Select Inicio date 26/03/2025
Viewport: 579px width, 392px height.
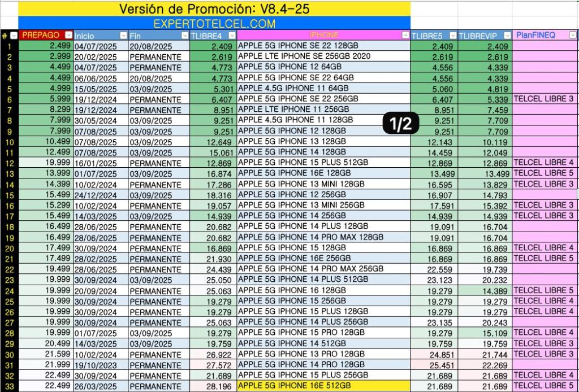[101, 386]
